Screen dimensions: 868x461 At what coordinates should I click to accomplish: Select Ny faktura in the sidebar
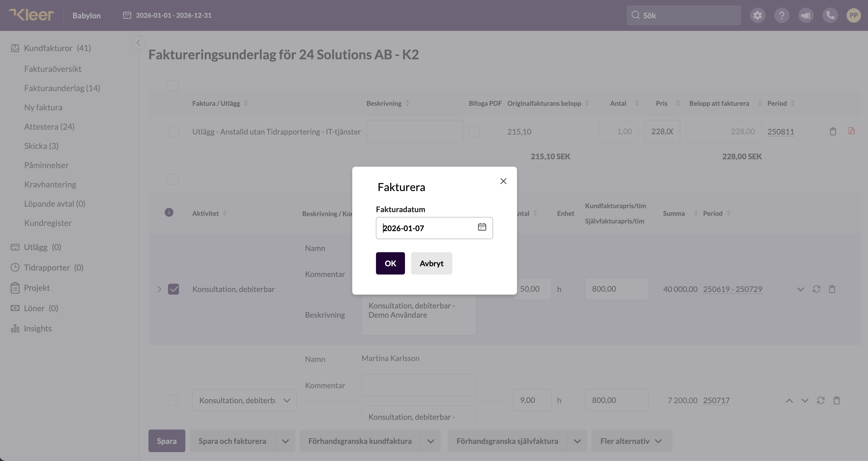tap(43, 107)
